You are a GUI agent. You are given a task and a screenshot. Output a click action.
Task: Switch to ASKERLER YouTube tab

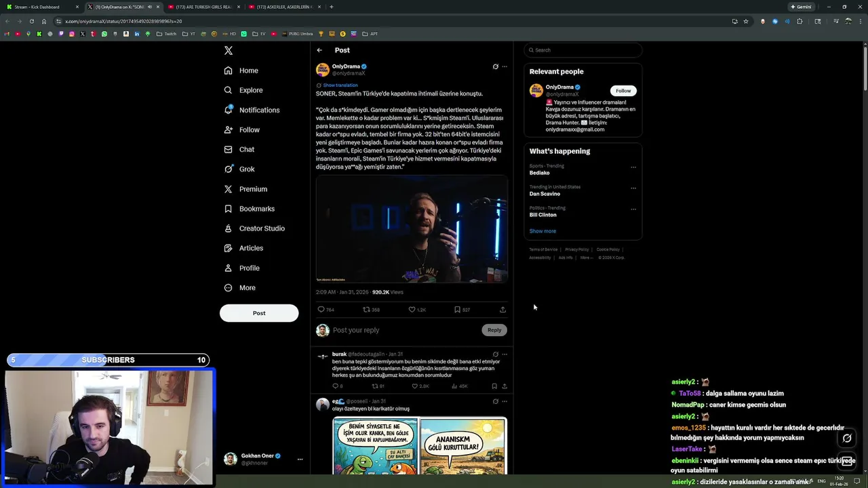(x=283, y=7)
